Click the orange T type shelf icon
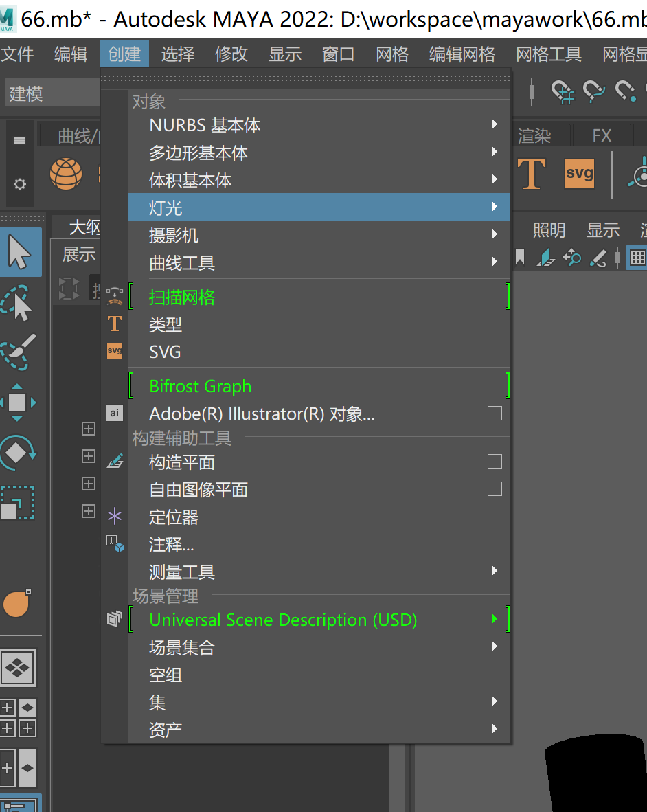 tap(532, 174)
